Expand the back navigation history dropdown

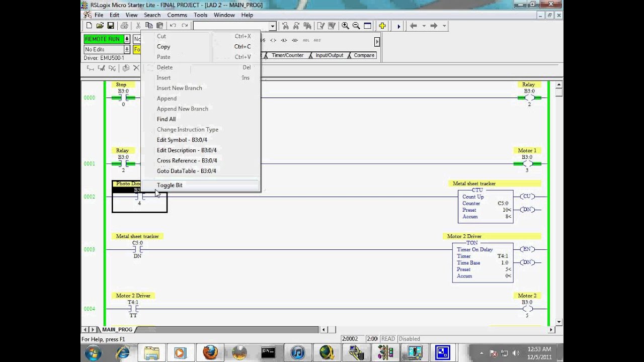click(424, 26)
